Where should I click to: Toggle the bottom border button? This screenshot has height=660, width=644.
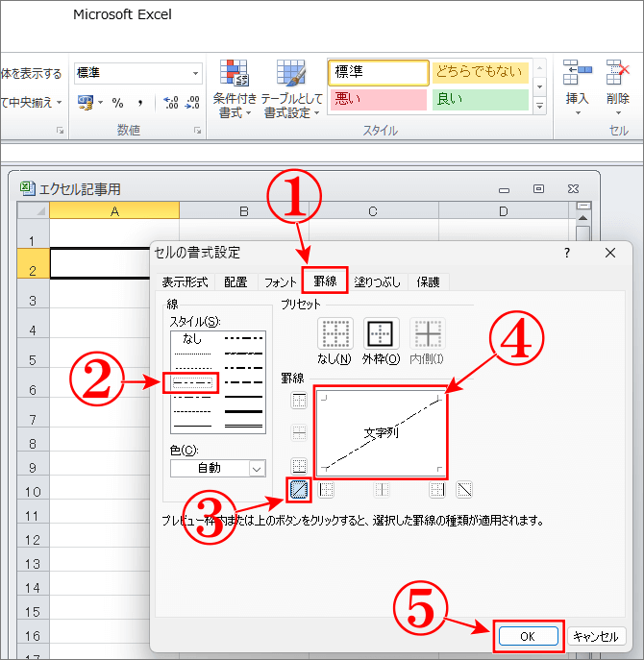tap(299, 466)
